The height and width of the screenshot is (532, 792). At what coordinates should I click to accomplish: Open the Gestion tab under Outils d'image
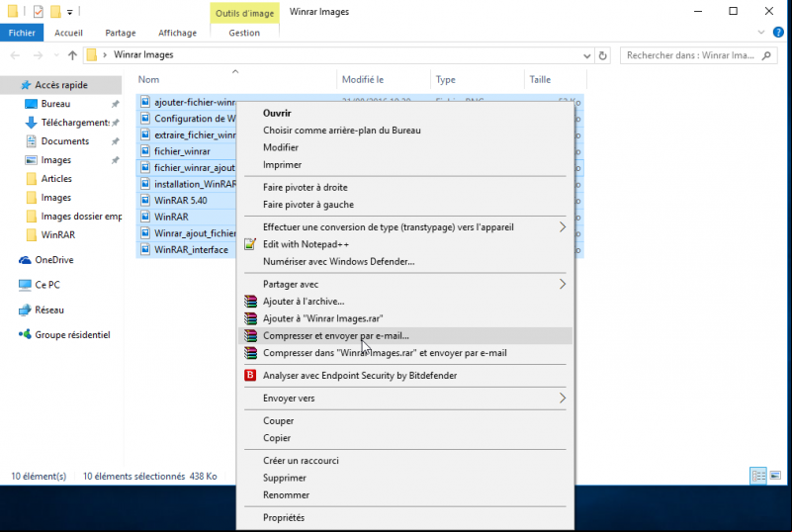click(x=244, y=33)
